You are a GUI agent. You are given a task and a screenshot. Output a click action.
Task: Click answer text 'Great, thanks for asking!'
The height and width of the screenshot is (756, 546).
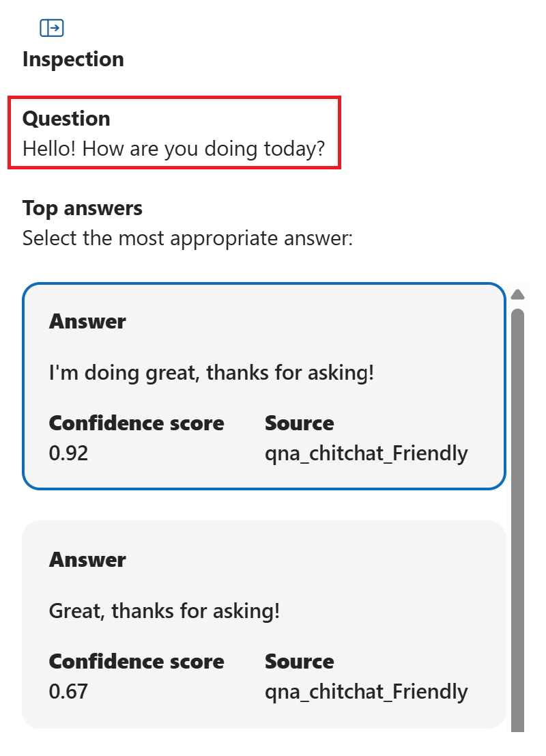click(164, 611)
